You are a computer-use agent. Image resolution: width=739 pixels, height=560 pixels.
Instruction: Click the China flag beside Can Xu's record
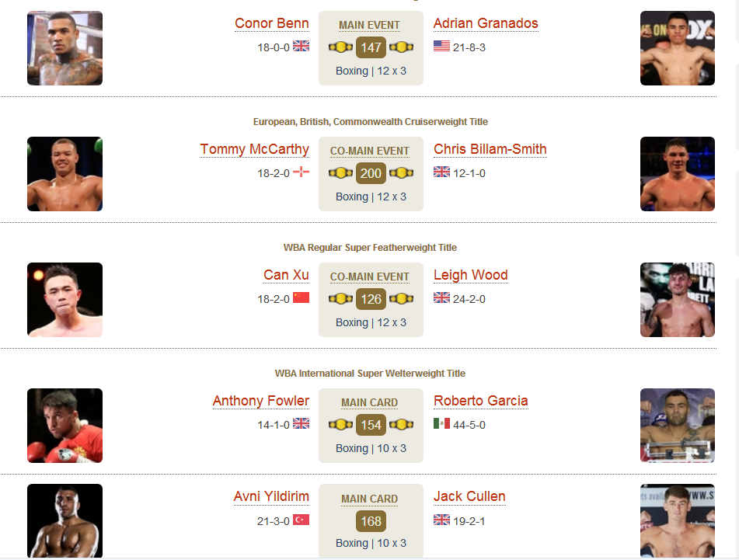(x=302, y=297)
